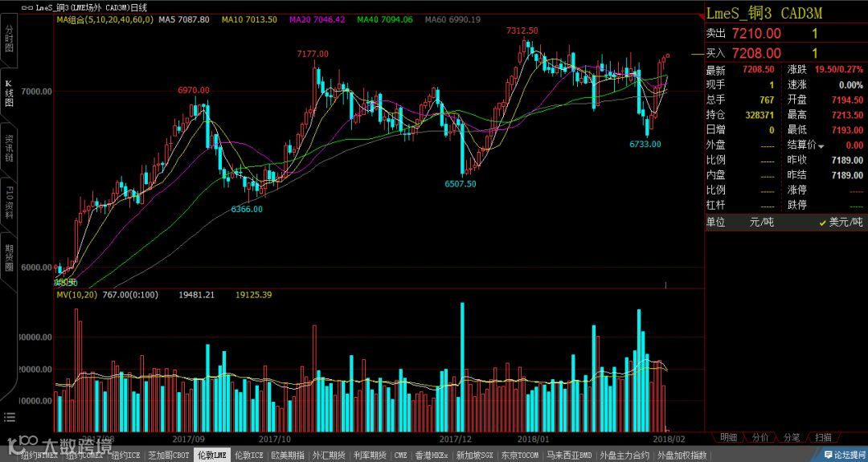
Task: Click the 卖出 price 7210.00
Action: coord(756,33)
